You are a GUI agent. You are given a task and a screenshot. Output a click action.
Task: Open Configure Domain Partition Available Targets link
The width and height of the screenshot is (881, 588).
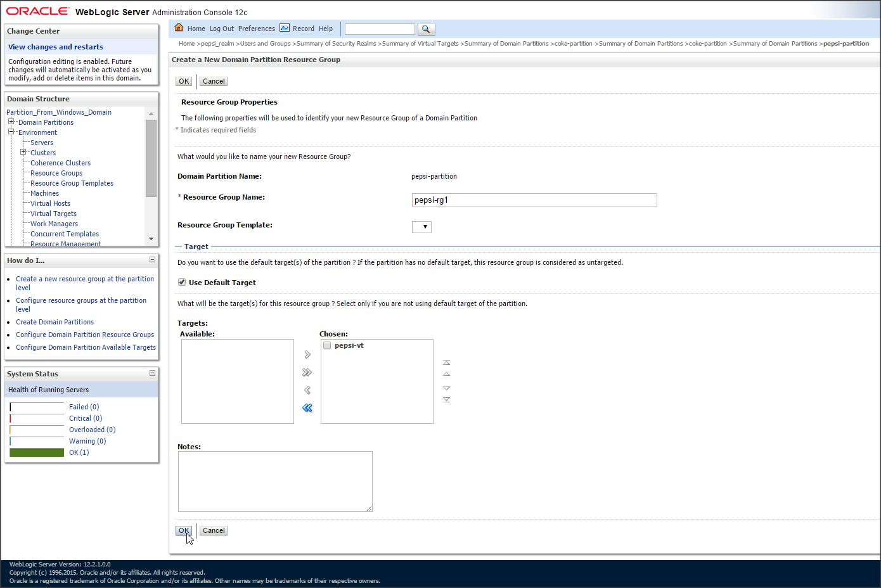pos(86,347)
